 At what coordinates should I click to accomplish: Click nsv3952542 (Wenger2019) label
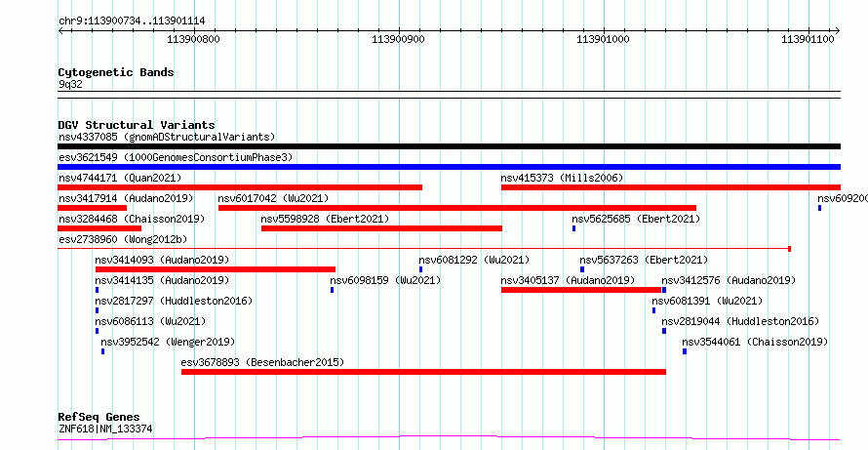tap(168, 342)
